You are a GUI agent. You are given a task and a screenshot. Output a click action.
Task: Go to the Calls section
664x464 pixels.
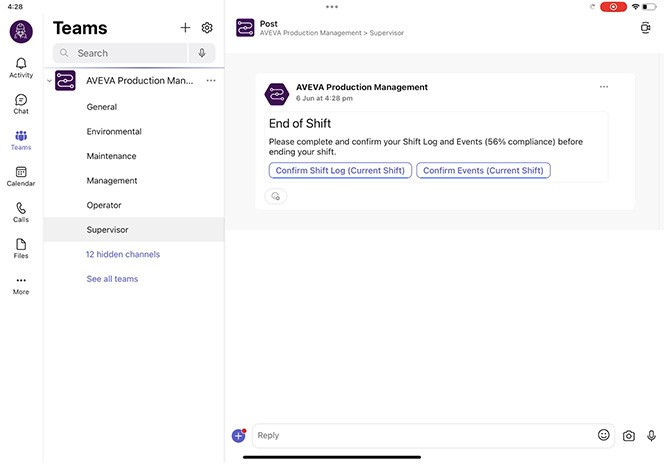[x=21, y=213]
